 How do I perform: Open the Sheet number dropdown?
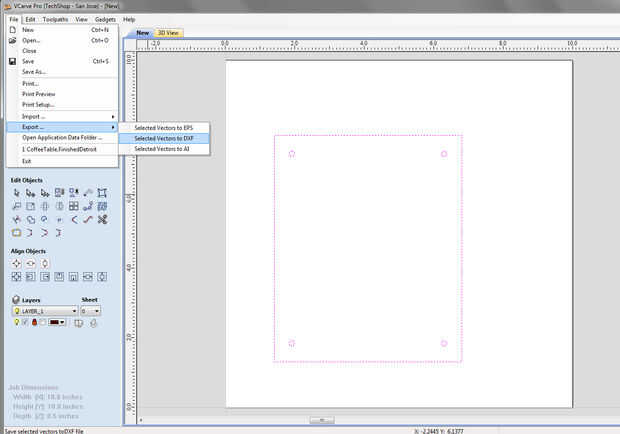click(91, 311)
